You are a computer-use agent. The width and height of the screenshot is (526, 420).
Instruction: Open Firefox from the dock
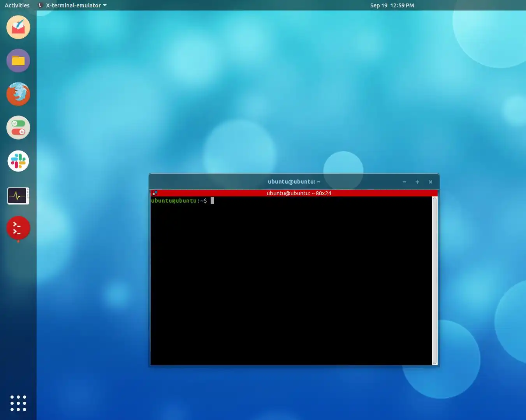18,94
